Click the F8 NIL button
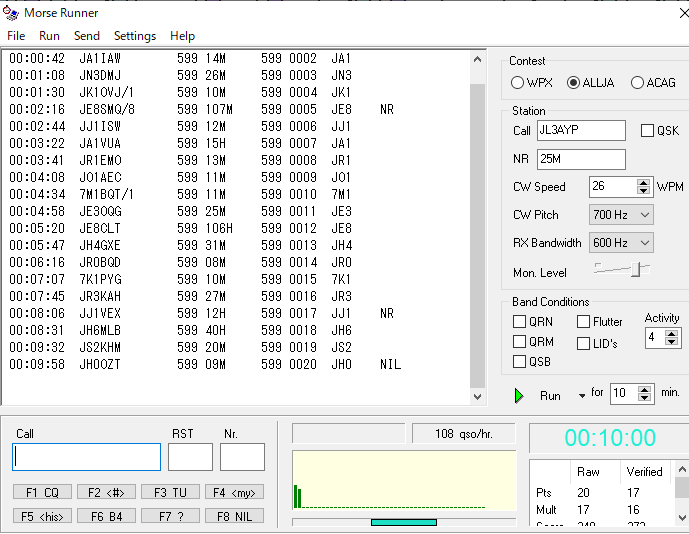This screenshot has height=534, width=689. pos(234,516)
